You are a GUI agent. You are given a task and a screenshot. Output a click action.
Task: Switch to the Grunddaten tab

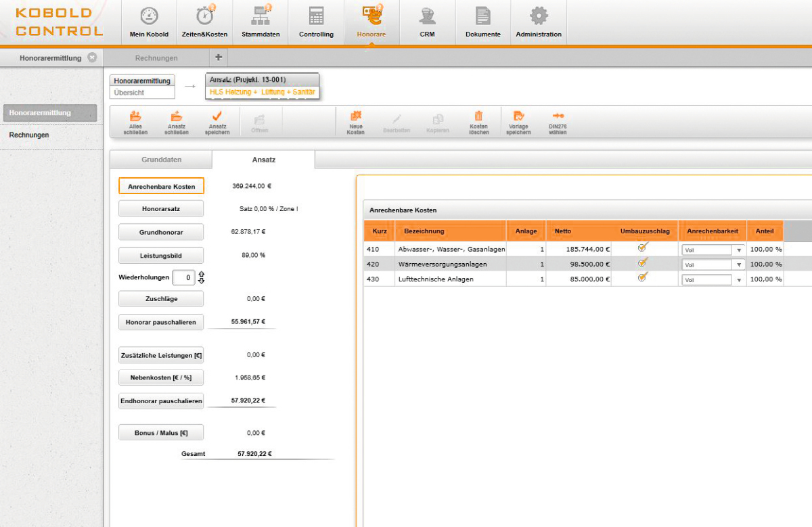tap(161, 160)
